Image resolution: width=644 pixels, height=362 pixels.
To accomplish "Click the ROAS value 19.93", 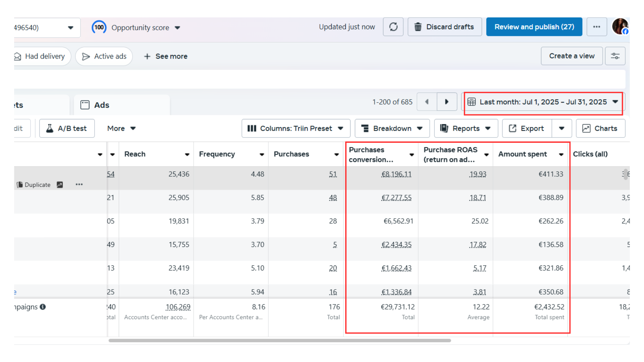I will (478, 174).
